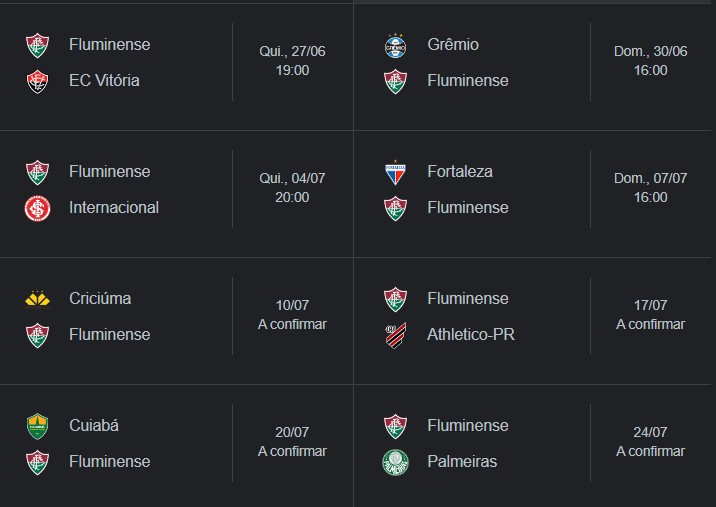Click the Criciúma club crest
This screenshot has width=716, height=507.
[37, 300]
